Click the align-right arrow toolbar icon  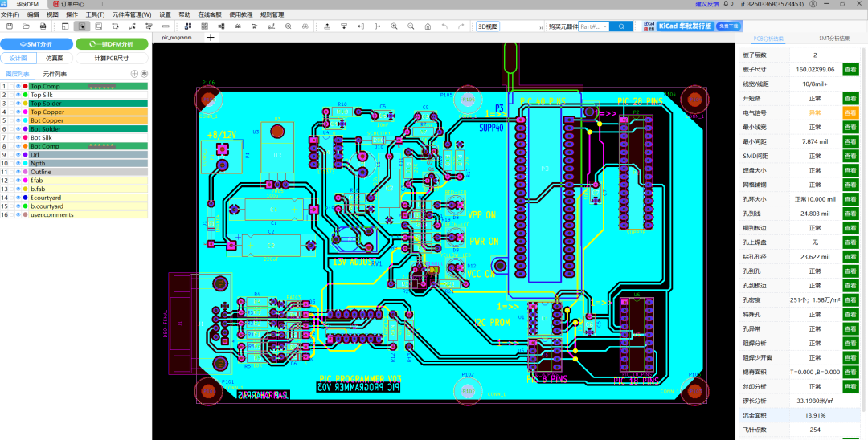378,26
